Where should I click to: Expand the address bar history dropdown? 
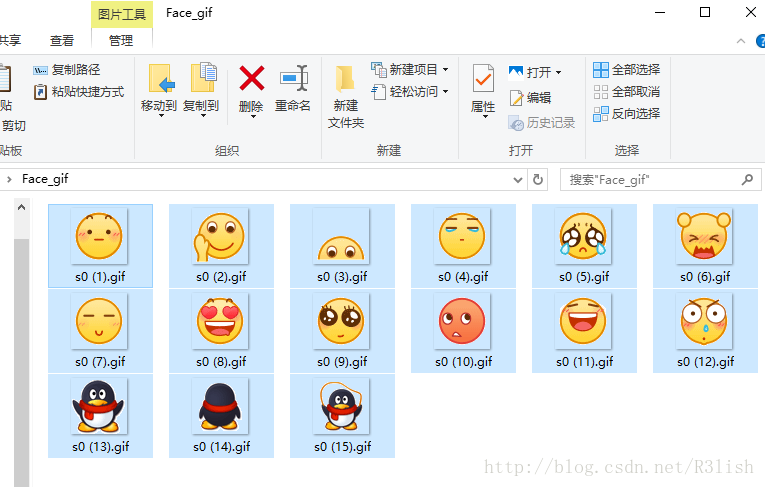[518, 180]
